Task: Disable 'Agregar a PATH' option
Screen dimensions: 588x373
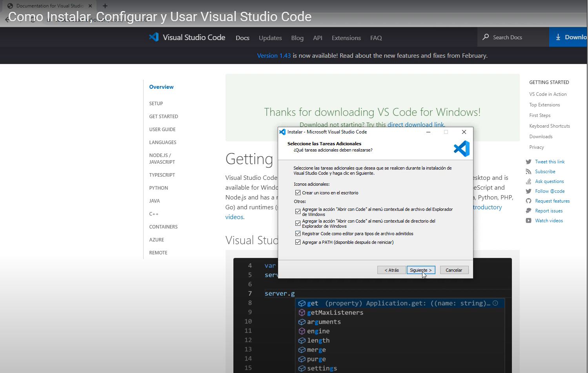Action: point(298,242)
